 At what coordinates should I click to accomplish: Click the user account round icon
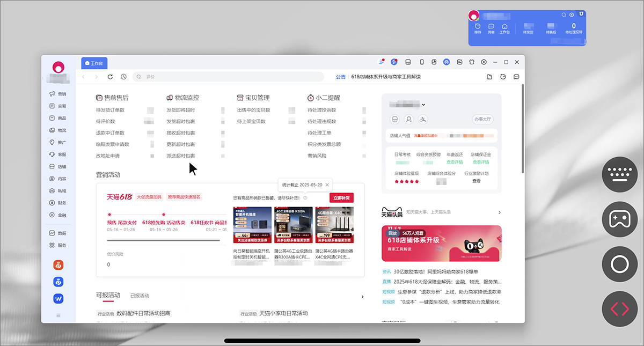[x=409, y=119]
